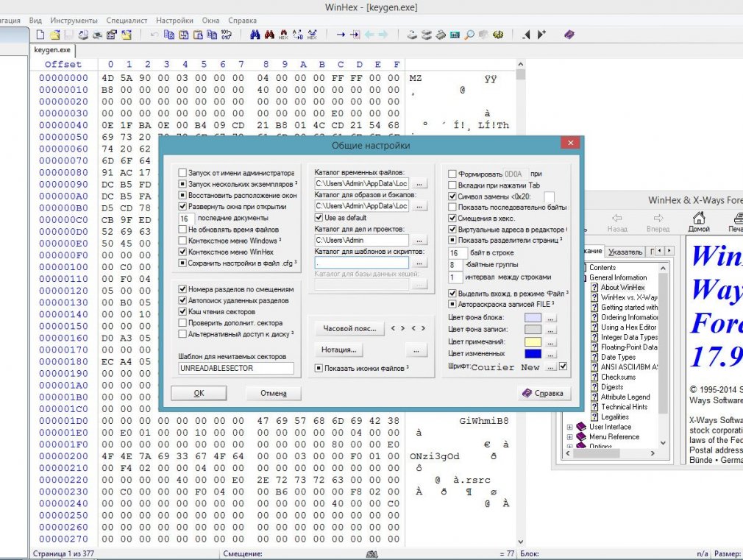Open About WinHex help topic
The width and height of the screenshot is (743, 560).
coord(622,287)
